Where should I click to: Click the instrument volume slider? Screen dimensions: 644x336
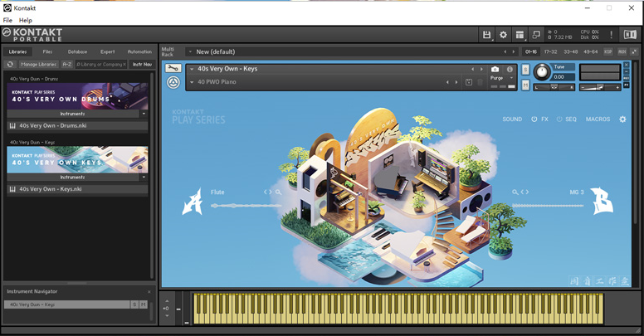point(600,87)
